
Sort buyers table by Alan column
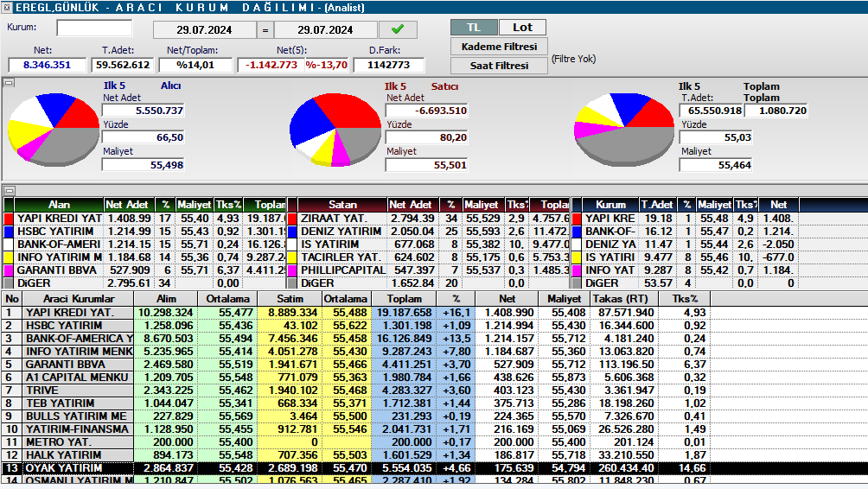coord(59,205)
